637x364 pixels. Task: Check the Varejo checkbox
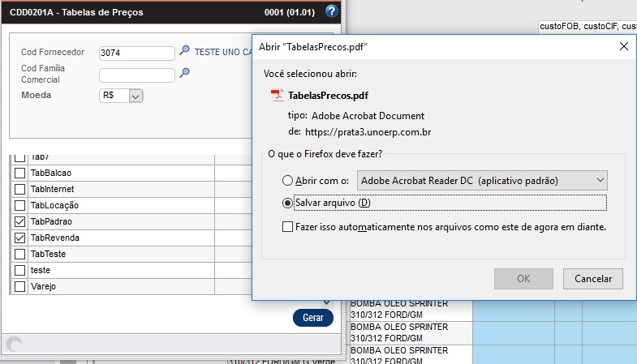(x=20, y=286)
